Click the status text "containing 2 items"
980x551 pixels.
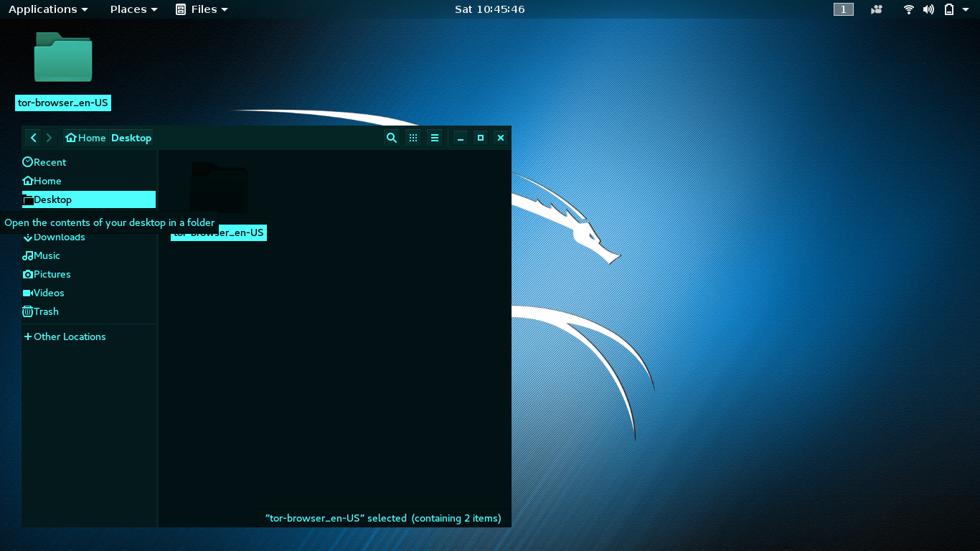456,518
